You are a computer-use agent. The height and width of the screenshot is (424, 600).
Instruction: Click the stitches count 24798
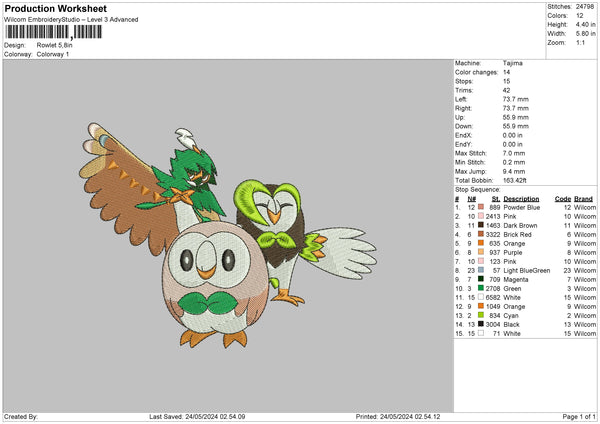(x=585, y=7)
